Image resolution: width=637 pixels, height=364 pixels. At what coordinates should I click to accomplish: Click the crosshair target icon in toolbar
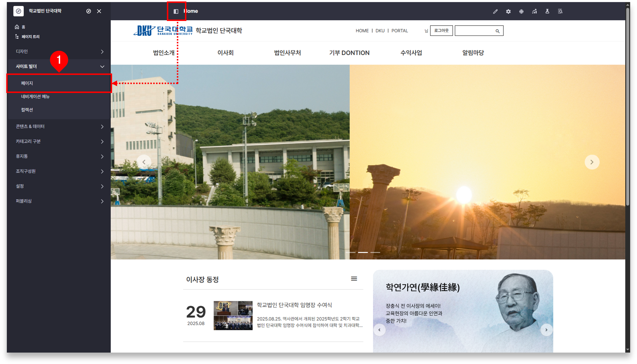pyautogui.click(x=521, y=11)
